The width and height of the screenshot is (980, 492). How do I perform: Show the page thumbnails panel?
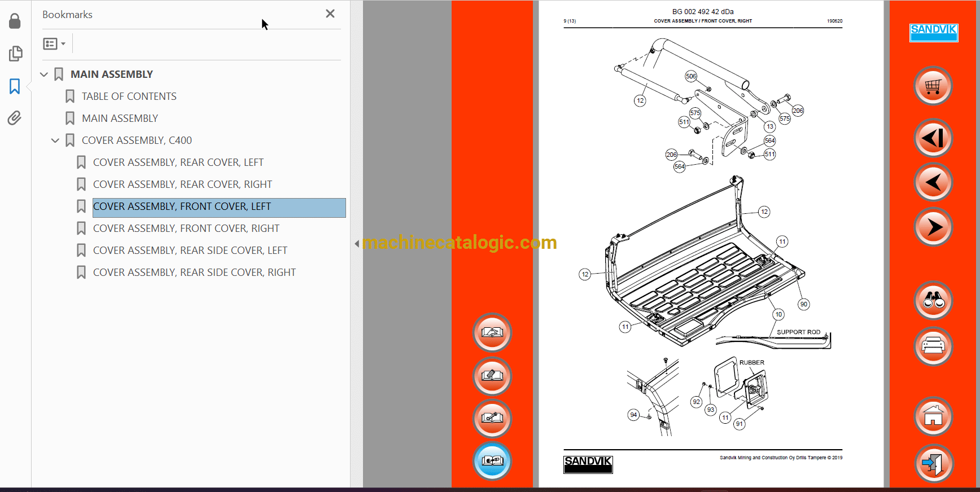[15, 54]
